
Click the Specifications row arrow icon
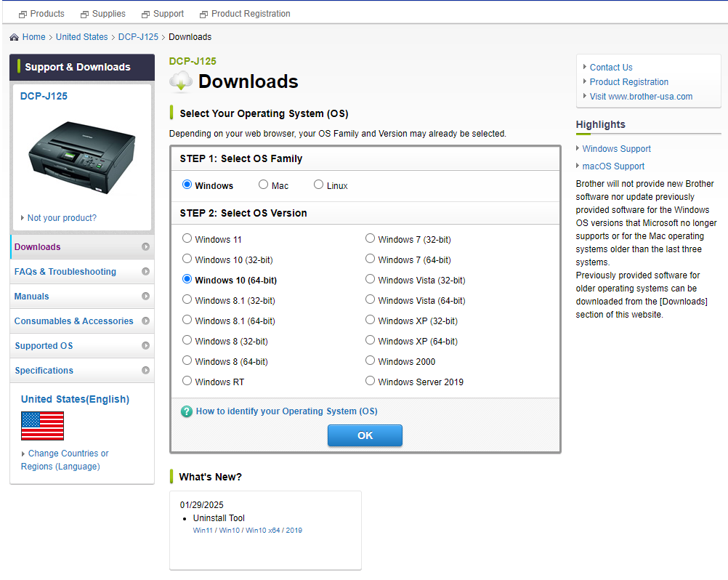click(145, 370)
